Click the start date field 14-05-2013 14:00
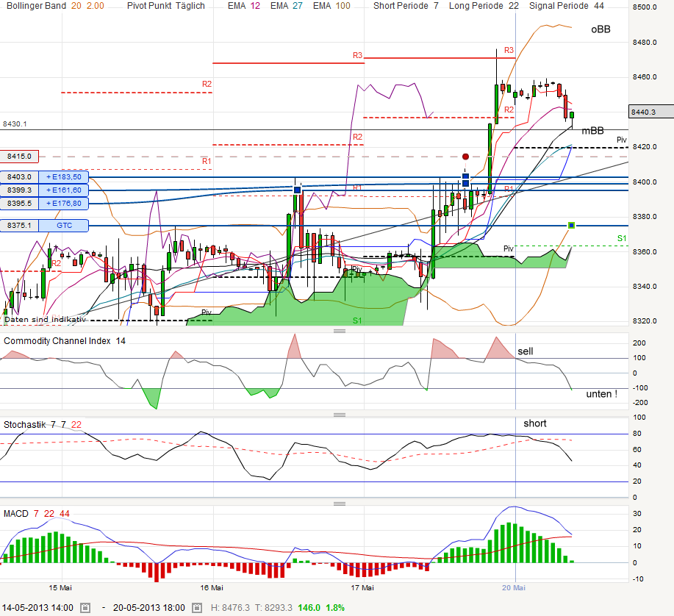Screen dimensions: 674x616 pyautogui.click(x=37, y=608)
